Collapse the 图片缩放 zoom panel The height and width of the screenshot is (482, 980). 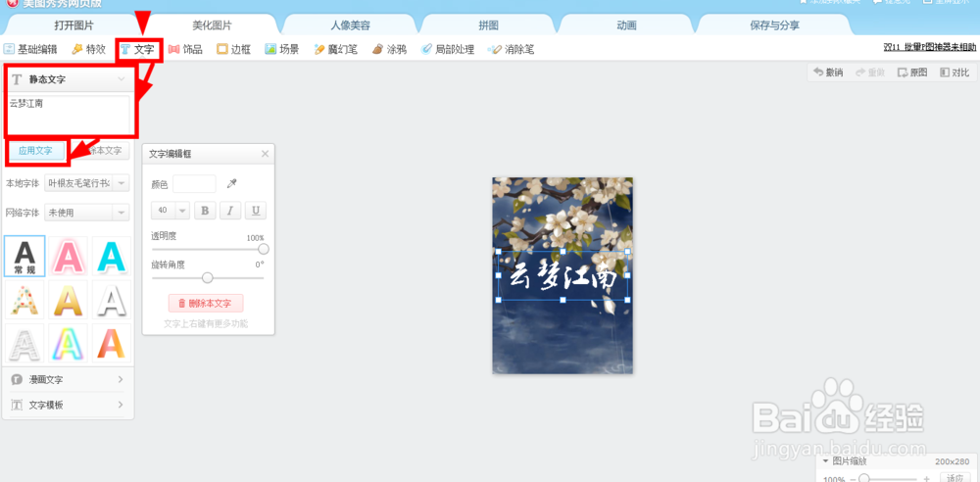pos(825,461)
